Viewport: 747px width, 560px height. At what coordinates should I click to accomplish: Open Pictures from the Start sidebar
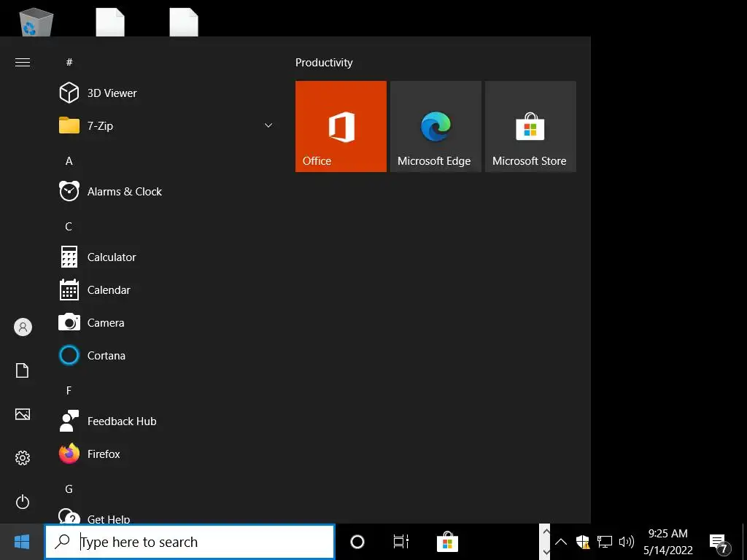pos(23,414)
